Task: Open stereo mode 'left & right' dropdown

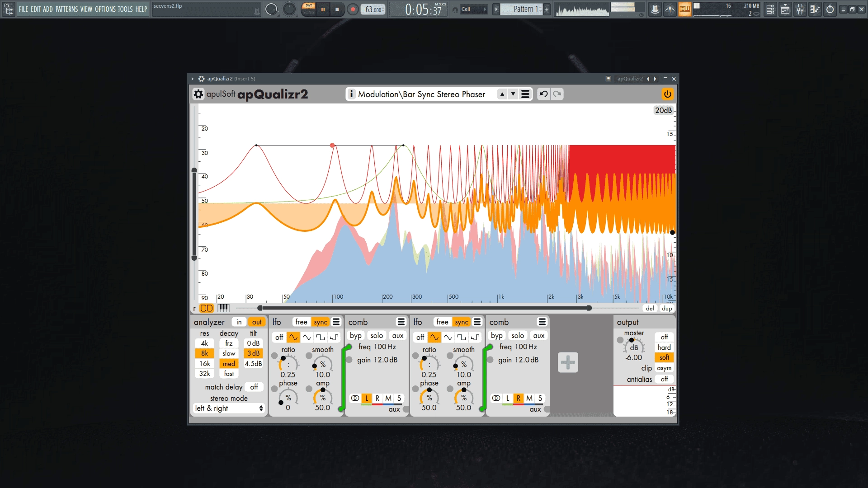Action: (x=229, y=408)
